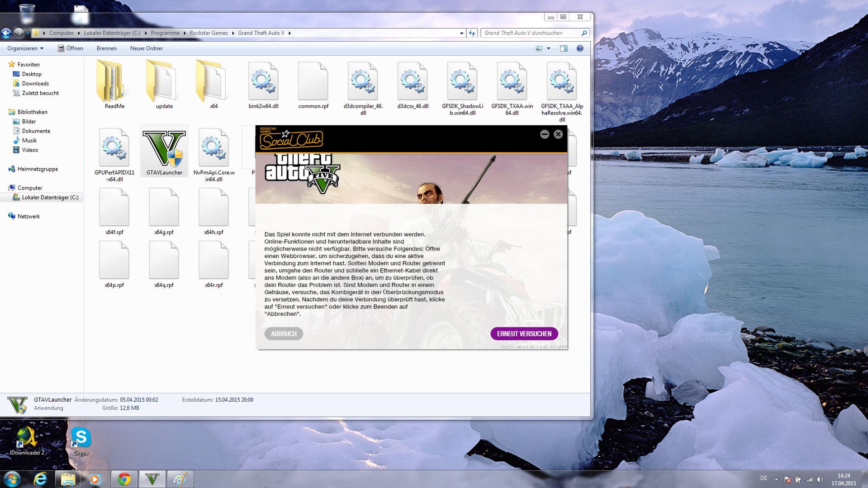Open the x64 folder
868x488 pixels.
click(213, 85)
